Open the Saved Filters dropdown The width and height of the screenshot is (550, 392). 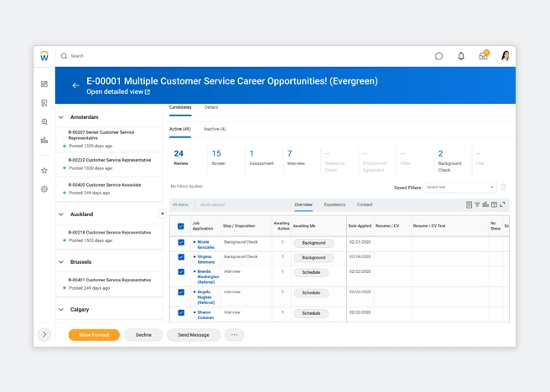(459, 188)
